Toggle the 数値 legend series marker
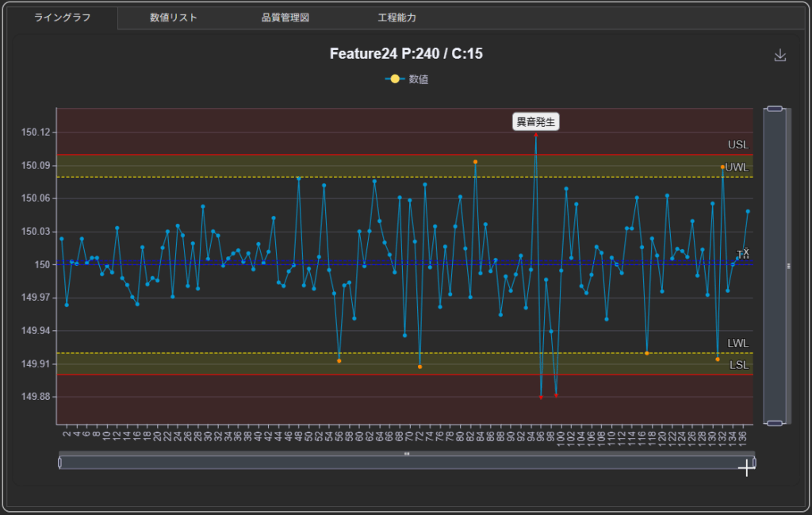This screenshot has width=812, height=515. (395, 79)
